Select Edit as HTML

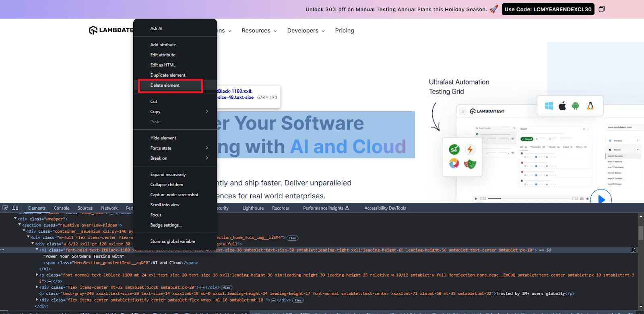point(175,65)
